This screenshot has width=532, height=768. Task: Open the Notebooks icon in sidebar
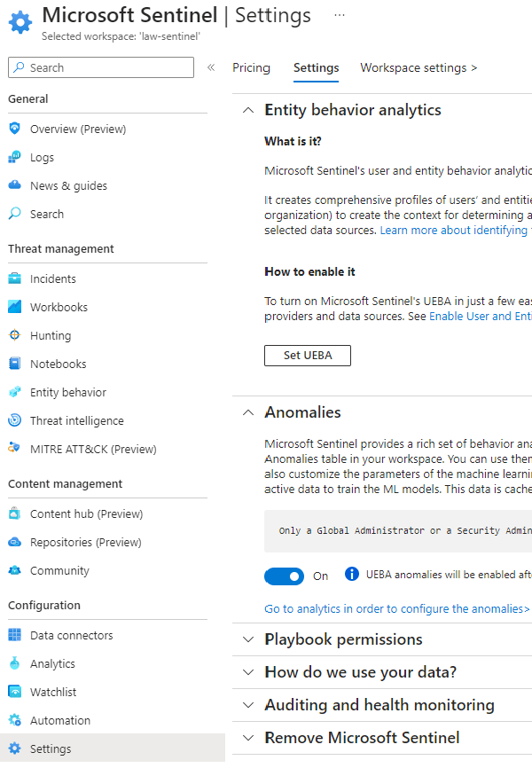14,364
